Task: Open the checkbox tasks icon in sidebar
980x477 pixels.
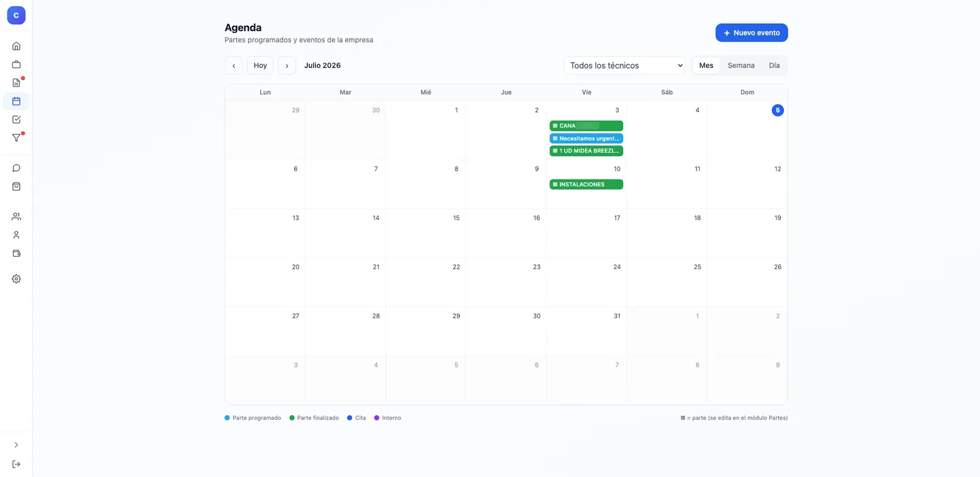Action: (17, 120)
